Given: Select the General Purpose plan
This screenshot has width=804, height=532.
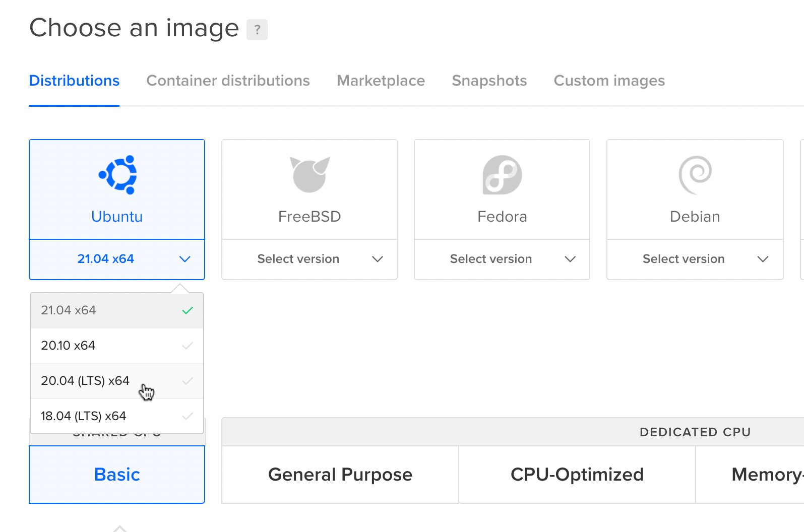Looking at the screenshot, I should click(x=340, y=475).
